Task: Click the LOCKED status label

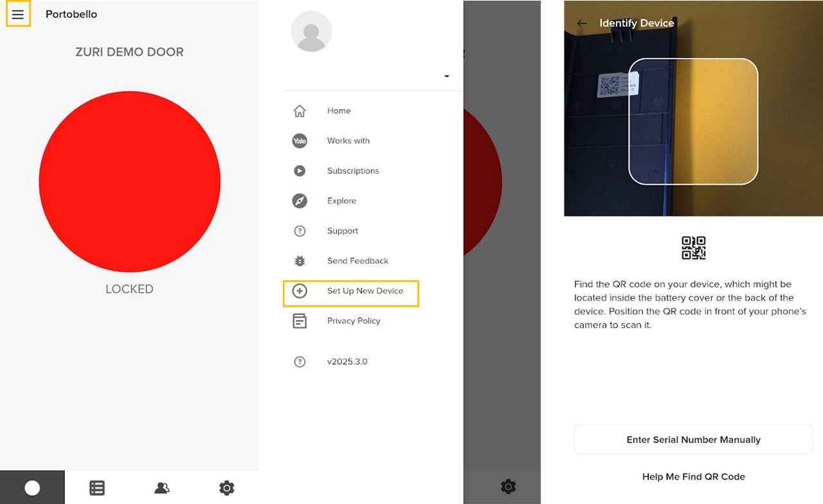Action: [x=129, y=289]
